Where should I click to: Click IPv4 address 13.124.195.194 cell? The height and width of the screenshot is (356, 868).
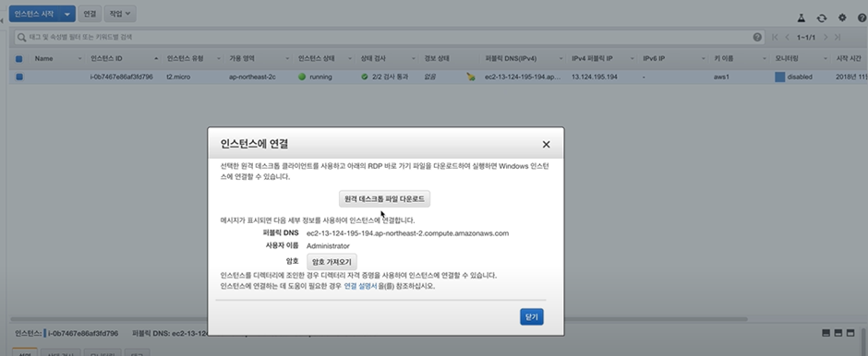tap(595, 77)
